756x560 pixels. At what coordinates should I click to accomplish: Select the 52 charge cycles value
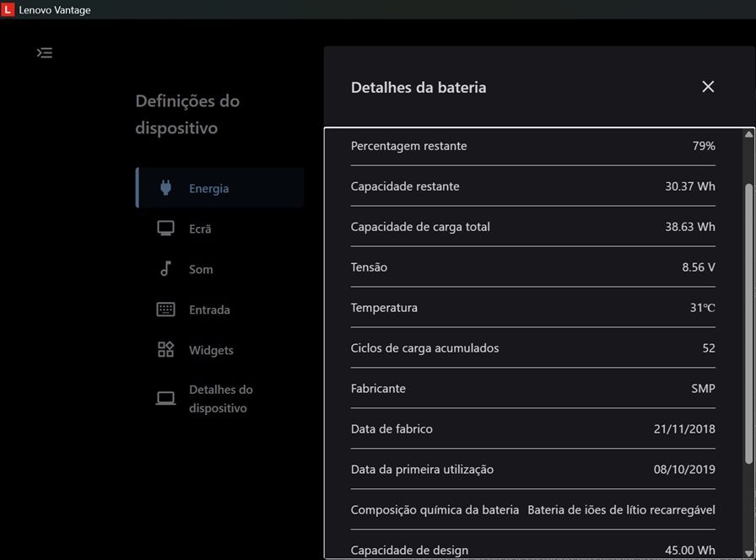[x=709, y=348]
